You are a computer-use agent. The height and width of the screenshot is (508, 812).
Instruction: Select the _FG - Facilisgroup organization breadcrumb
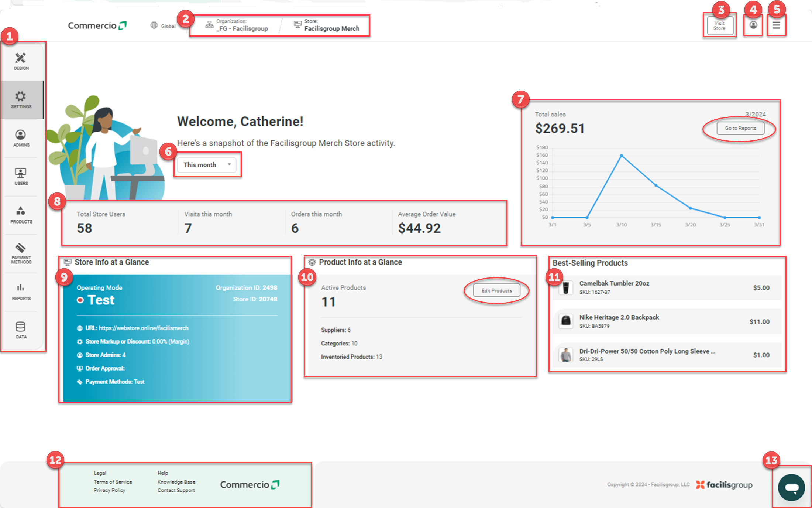[242, 28]
